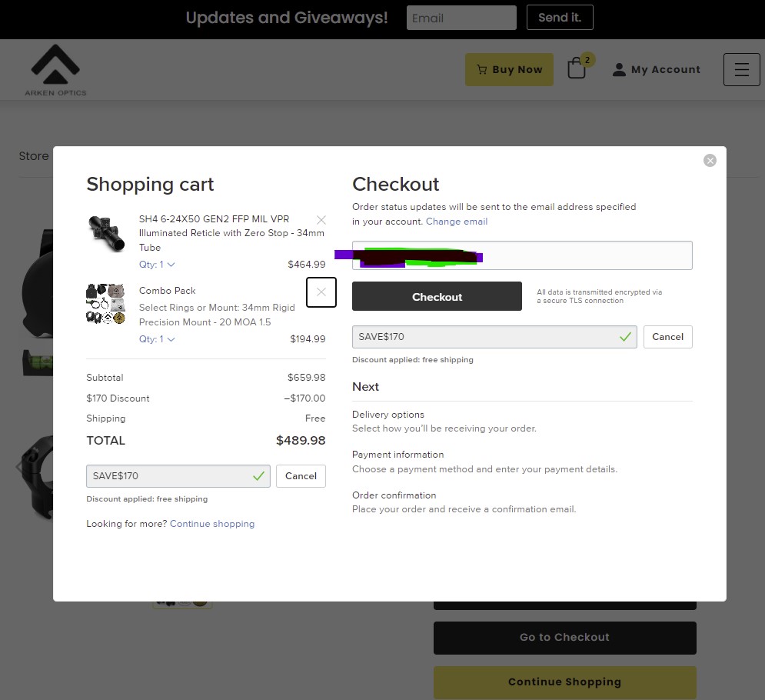765x700 pixels.
Task: Click the Combo Pack product title
Action: click(168, 291)
